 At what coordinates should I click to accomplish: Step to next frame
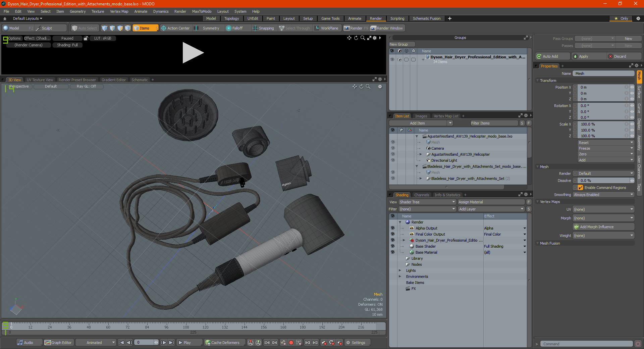click(163, 343)
